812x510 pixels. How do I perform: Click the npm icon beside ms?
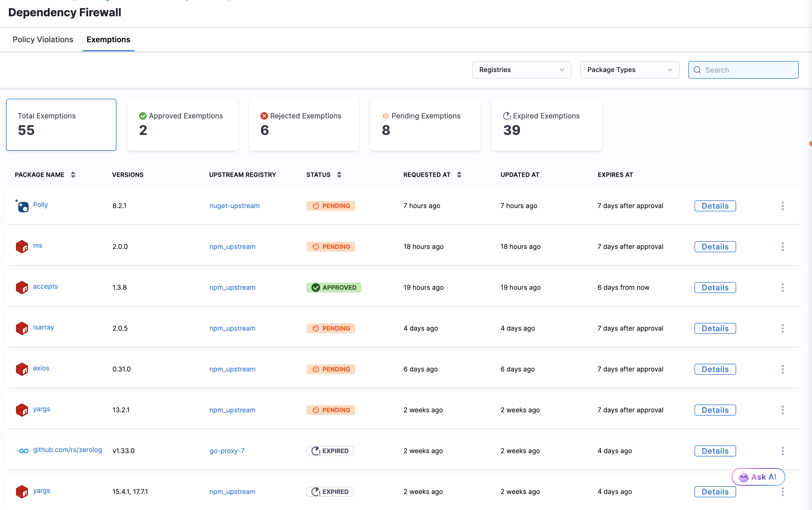tap(22, 246)
